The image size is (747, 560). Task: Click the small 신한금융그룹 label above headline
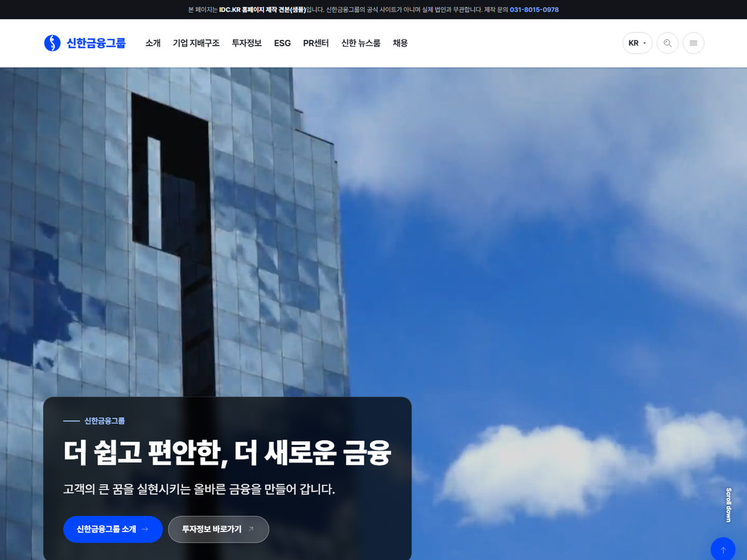click(105, 421)
